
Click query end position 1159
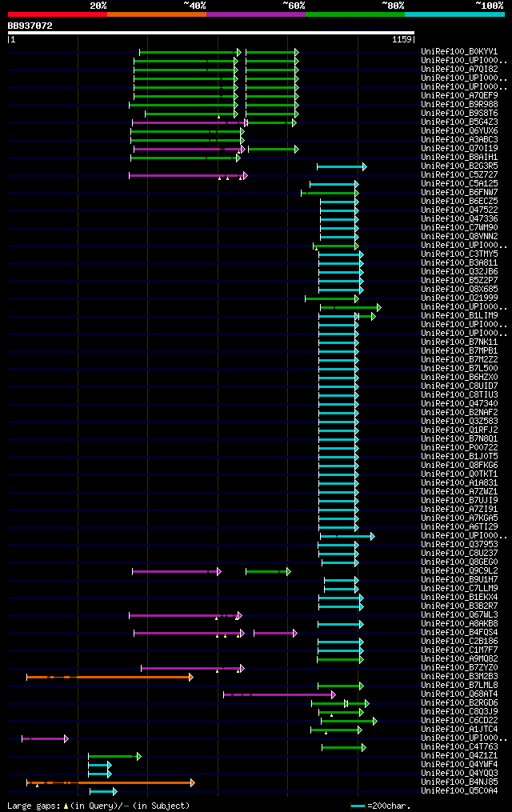tap(402, 39)
